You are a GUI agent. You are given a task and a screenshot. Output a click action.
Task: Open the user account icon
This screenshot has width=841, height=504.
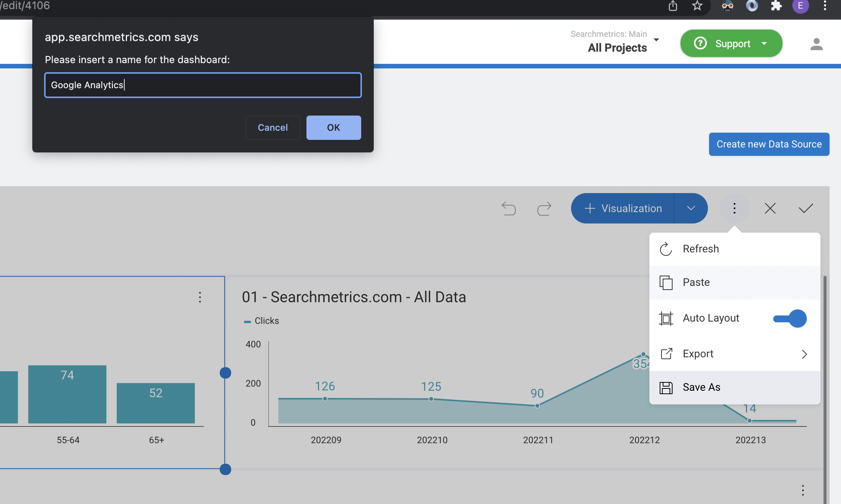pyautogui.click(x=816, y=44)
